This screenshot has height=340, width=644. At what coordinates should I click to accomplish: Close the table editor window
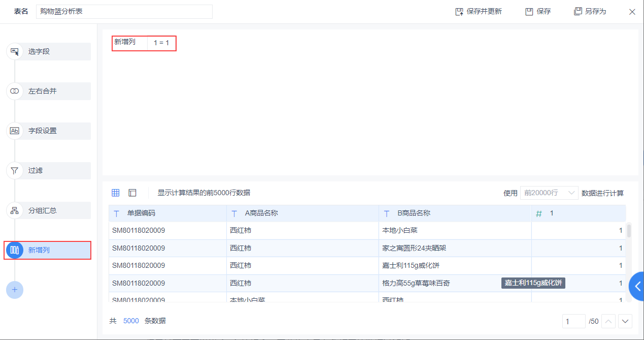tap(632, 12)
